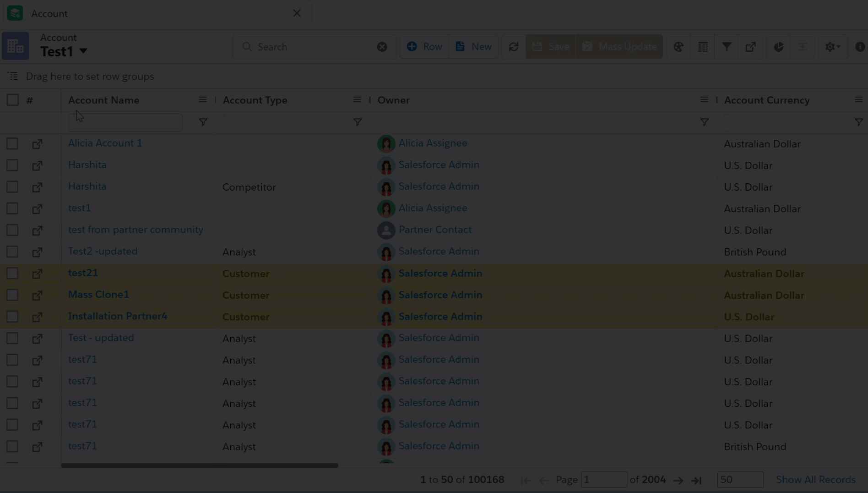
Task: Click the column chooser grid icon
Action: point(703,47)
